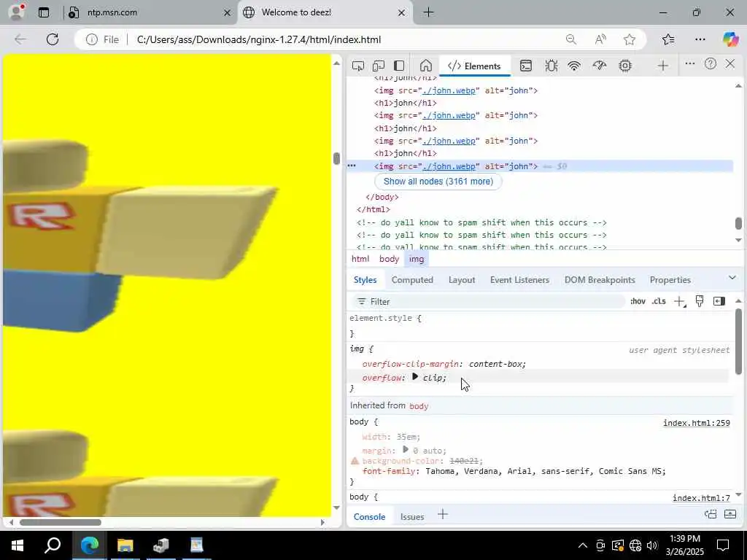
Task: Click the page horizontal scrollbar thumb
Action: (60, 522)
